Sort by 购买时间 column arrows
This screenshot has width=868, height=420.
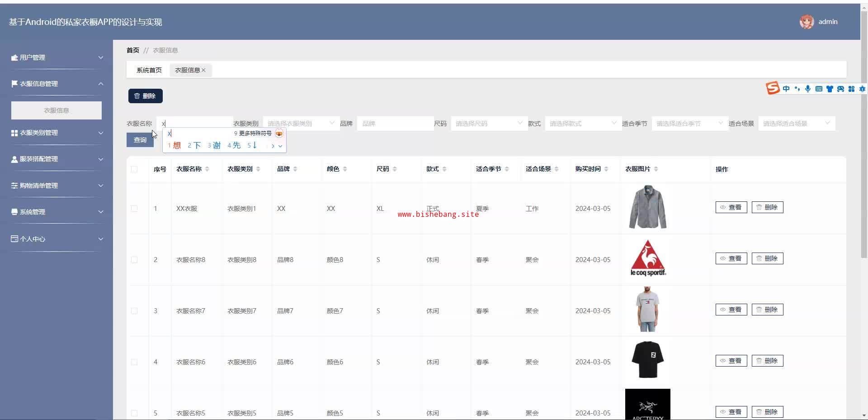click(606, 169)
